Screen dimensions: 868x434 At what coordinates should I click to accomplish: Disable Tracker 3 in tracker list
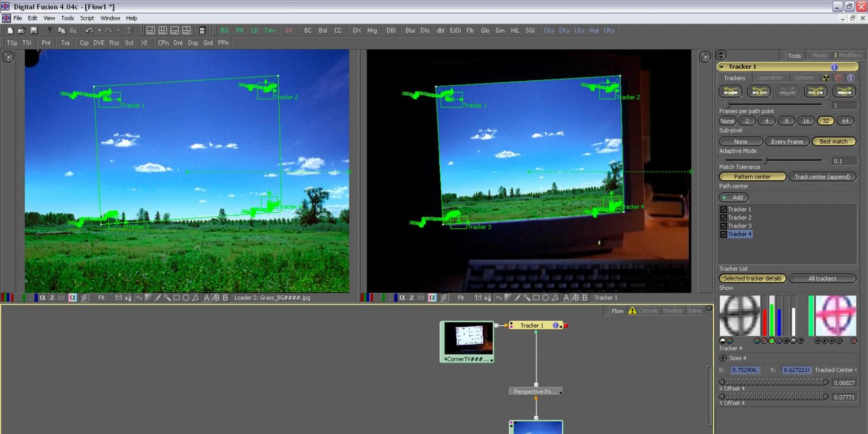(x=724, y=226)
